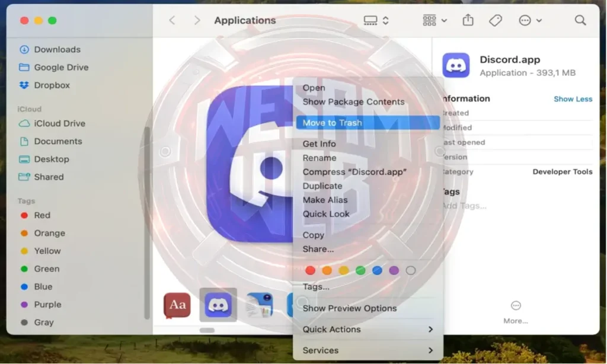Open Documents in the sidebar
607x364 pixels.
coord(50,141)
